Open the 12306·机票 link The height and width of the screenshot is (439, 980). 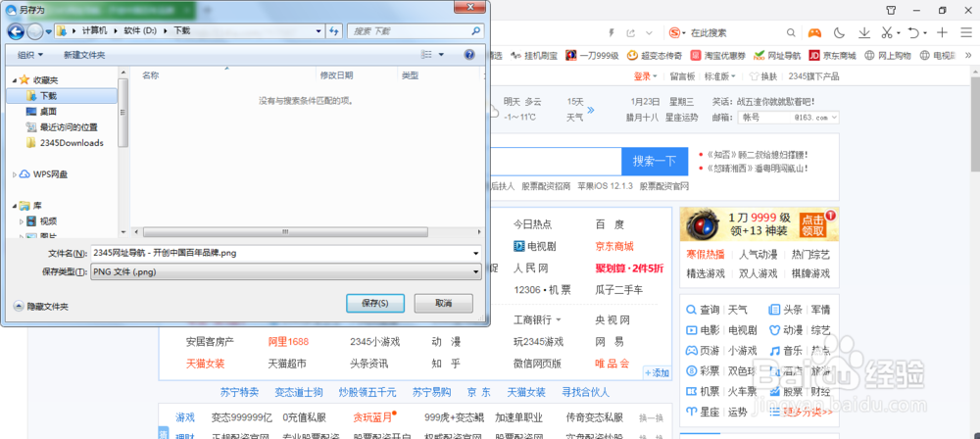(x=543, y=289)
